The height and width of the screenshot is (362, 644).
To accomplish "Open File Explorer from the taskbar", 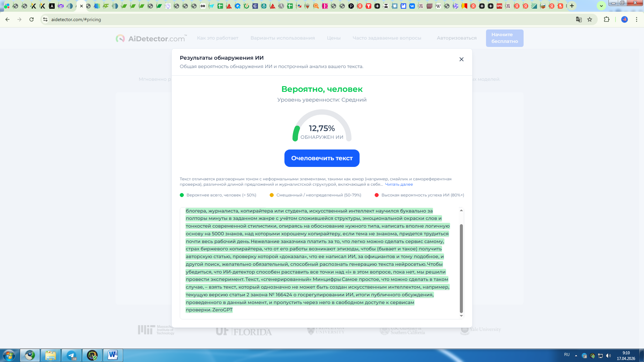I will [x=51, y=355].
